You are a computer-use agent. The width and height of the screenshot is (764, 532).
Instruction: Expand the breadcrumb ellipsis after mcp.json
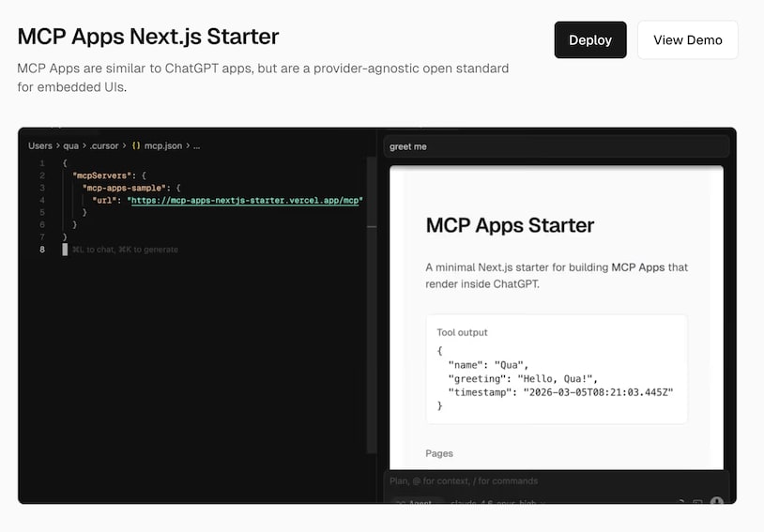(x=196, y=145)
